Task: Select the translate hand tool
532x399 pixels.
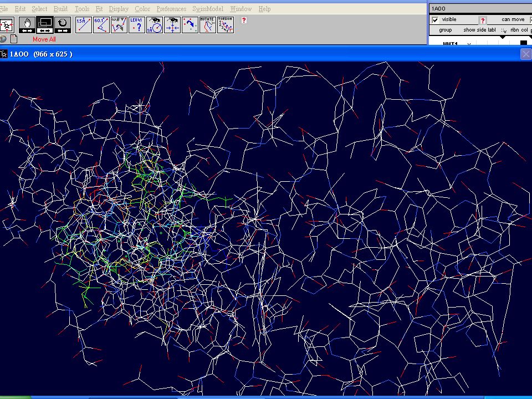Action: coord(27,25)
